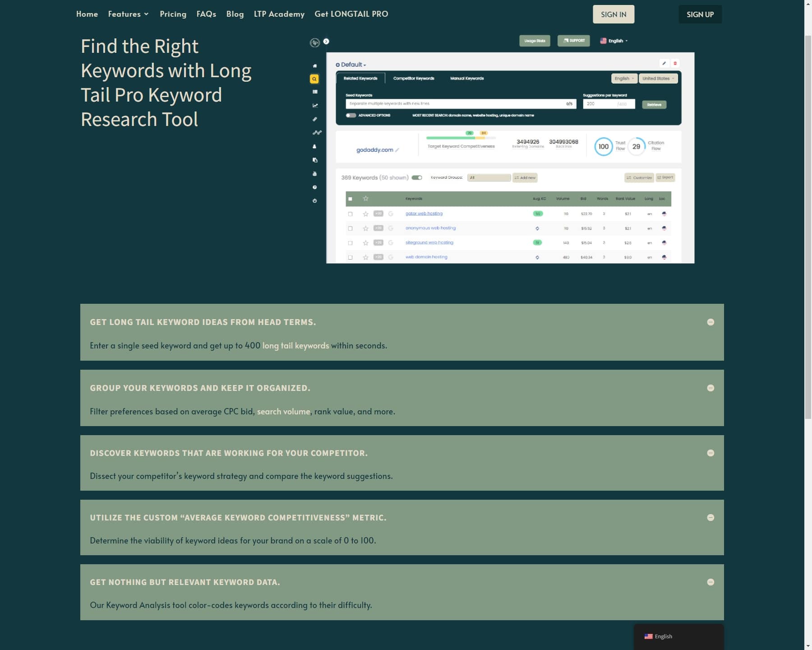The width and height of the screenshot is (812, 650).
Task: Open the United States location dropdown
Action: tap(658, 78)
